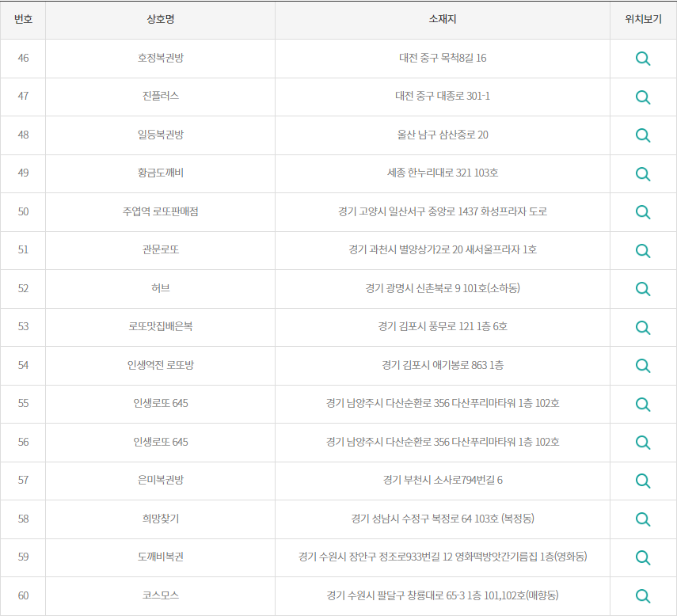View location of 일등복권방 in Ulsan
677x616 pixels.
[x=643, y=135]
